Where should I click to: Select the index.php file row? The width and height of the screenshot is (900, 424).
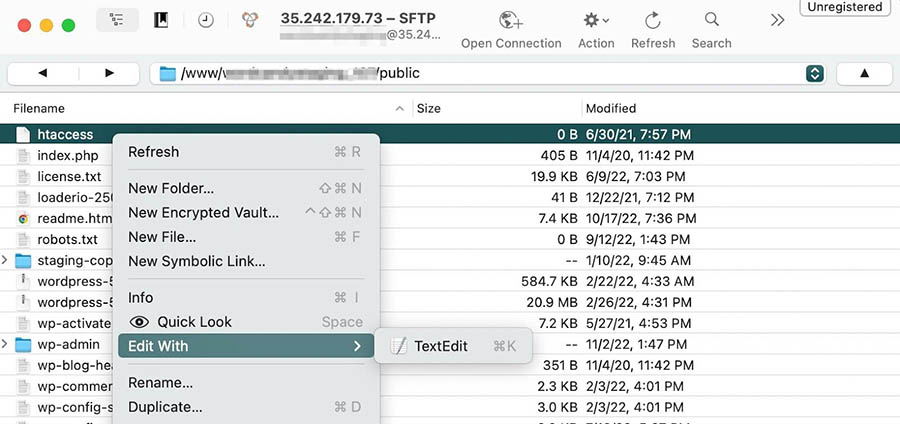[x=68, y=155]
